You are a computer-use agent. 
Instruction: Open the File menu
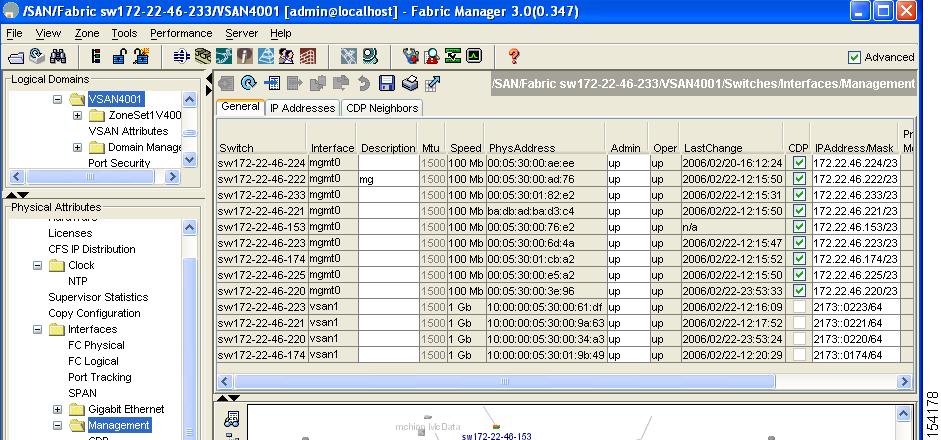(x=14, y=34)
